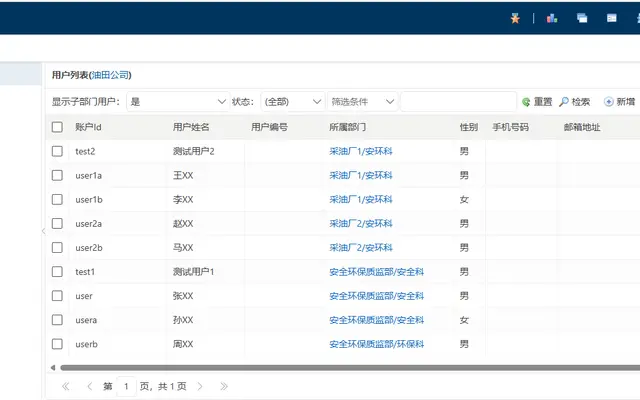This screenshot has height=400, width=640.
Task: Go to first page arrow icon
Action: click(65, 386)
